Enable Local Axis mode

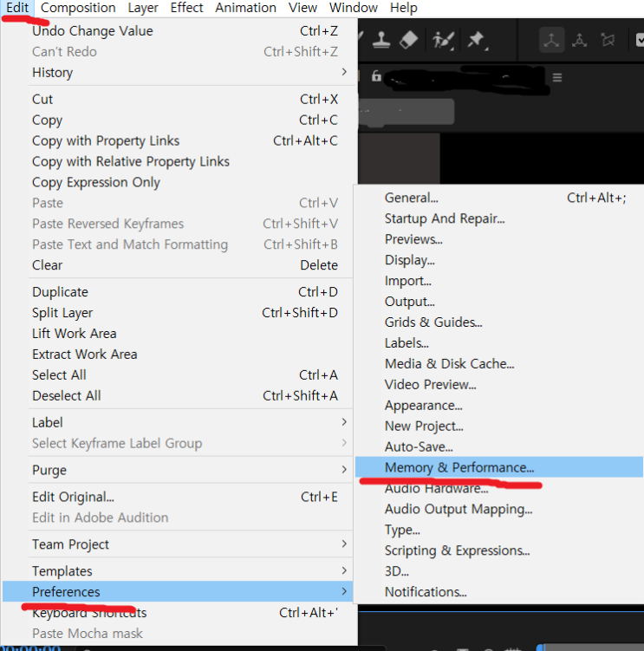click(x=550, y=40)
